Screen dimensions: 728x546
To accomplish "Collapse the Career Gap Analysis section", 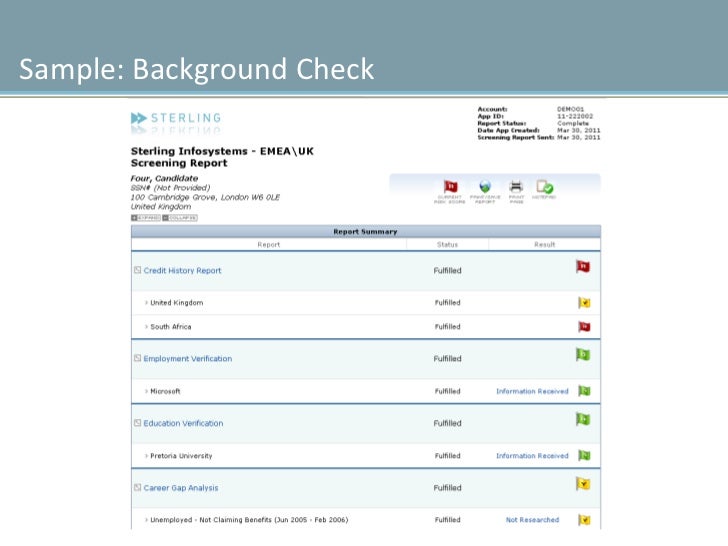I will (137, 487).
